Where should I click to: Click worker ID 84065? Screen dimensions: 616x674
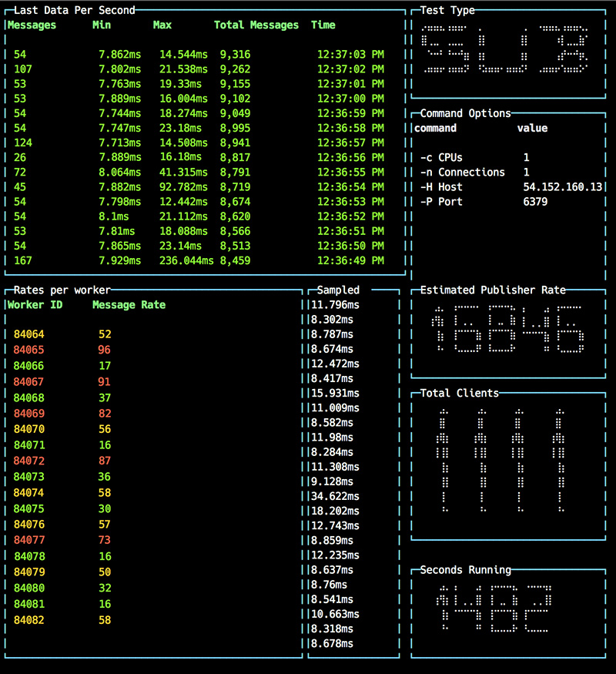point(29,349)
